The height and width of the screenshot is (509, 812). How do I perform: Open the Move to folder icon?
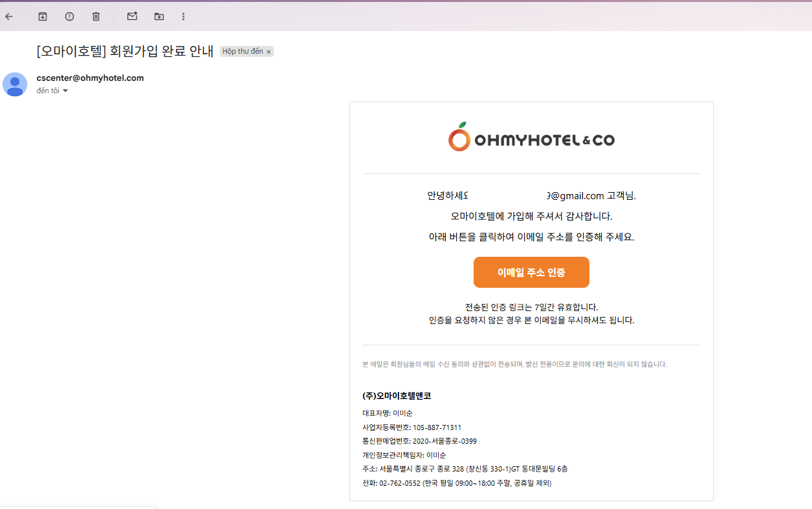[x=159, y=16]
